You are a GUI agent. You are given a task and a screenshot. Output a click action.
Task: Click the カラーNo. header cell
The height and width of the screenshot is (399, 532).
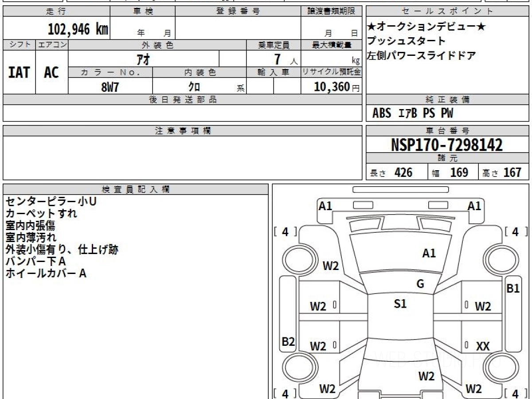(x=110, y=72)
